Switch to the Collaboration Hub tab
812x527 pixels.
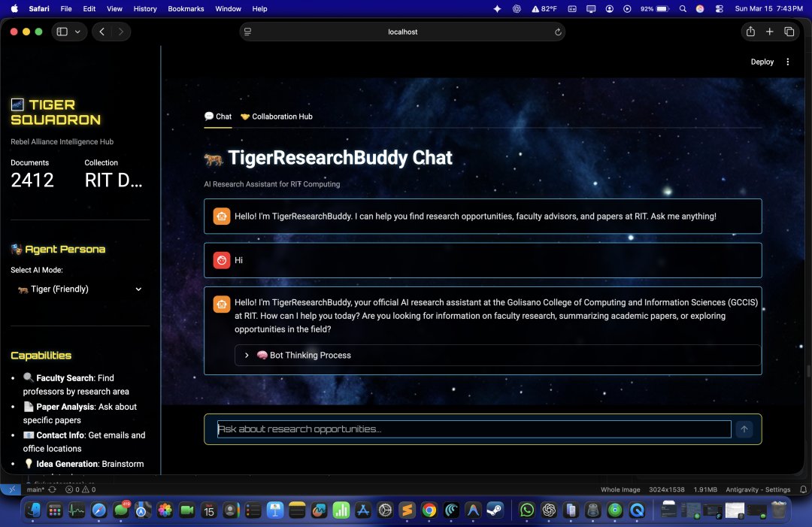click(277, 117)
